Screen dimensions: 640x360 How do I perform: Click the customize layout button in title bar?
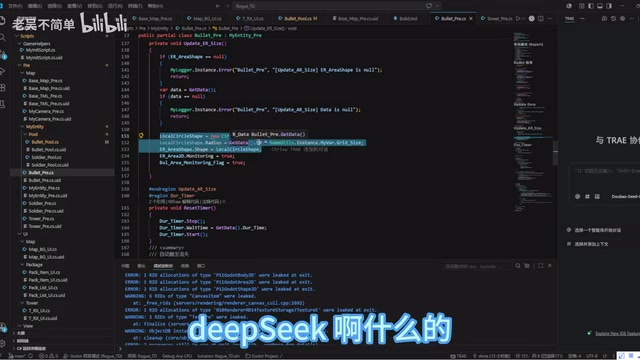(x=582, y=6)
